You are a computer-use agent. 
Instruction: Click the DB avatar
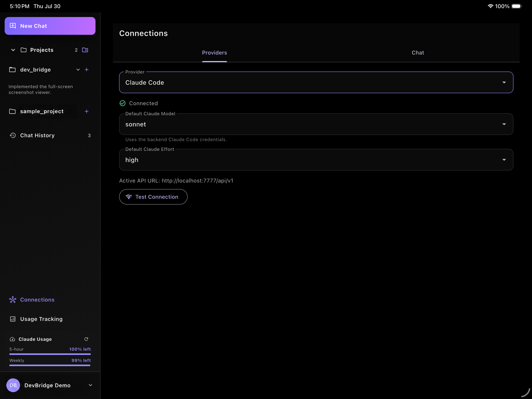point(13,385)
